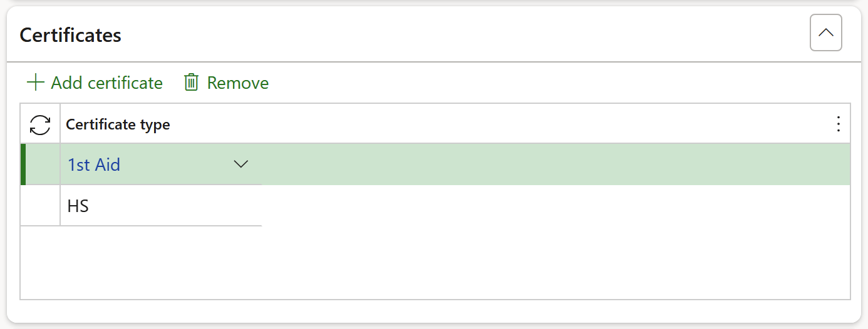Open the 1st Aid dropdown arrow
This screenshot has height=329, width=868.
click(x=240, y=164)
